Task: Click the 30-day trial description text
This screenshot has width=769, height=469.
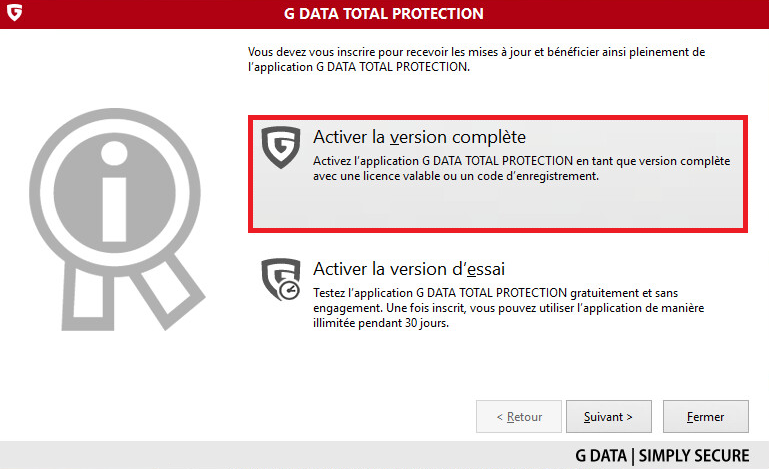Action: (509, 308)
